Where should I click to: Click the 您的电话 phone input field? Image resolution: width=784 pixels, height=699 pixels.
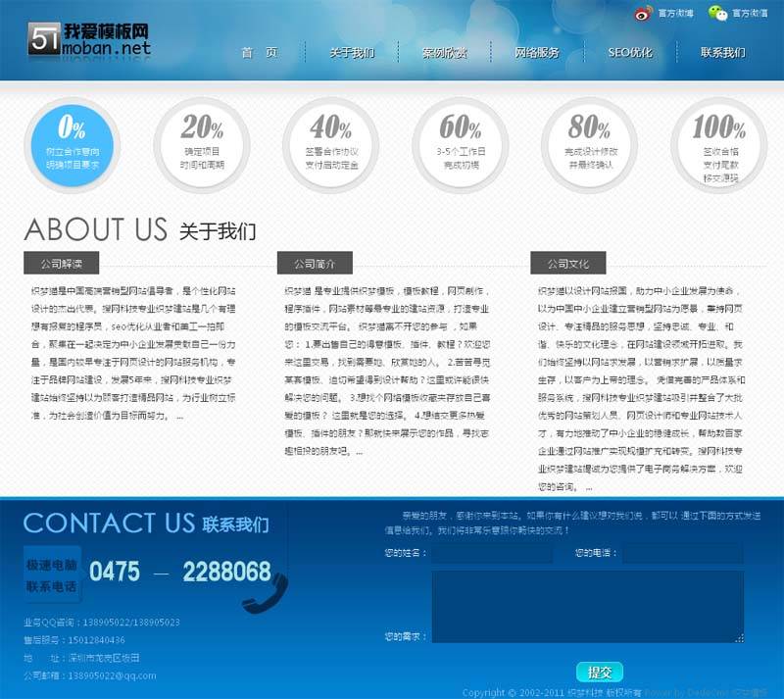point(682,554)
